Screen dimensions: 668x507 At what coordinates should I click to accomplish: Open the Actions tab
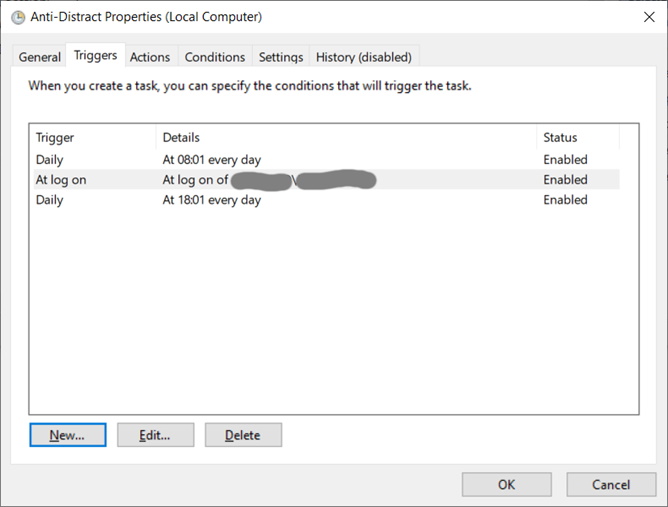click(150, 57)
